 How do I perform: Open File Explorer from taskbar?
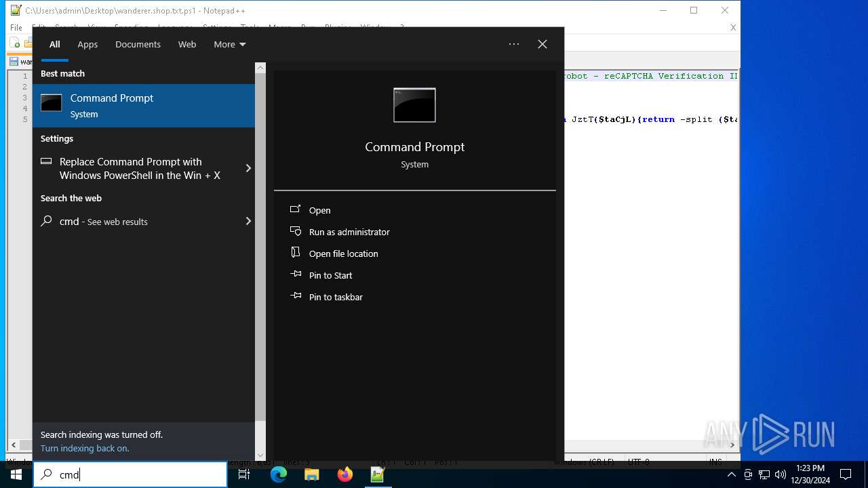(x=311, y=474)
